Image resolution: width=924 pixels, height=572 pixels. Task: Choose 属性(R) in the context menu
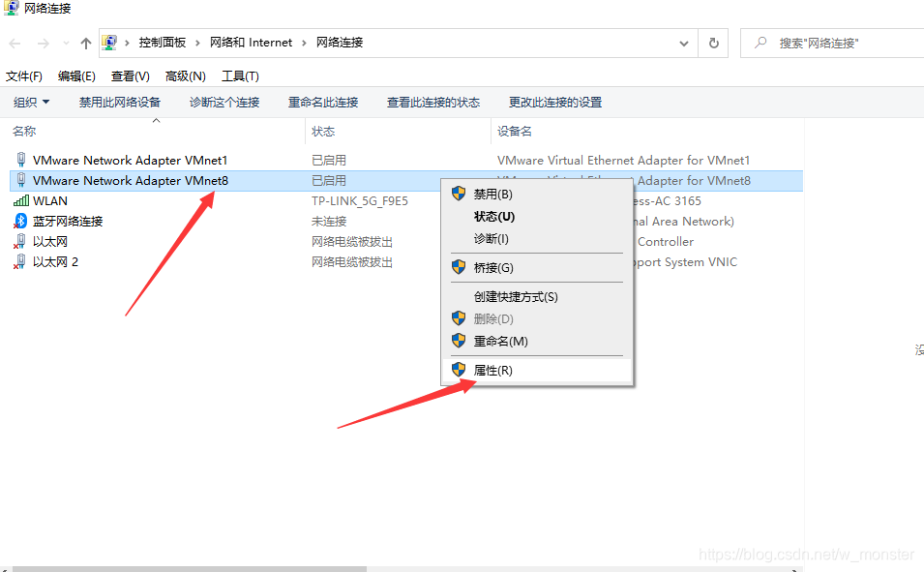point(537,370)
